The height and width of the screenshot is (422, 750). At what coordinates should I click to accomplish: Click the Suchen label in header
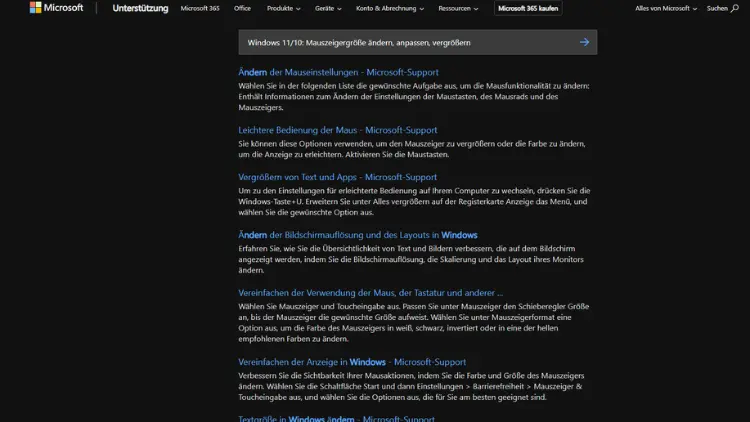coord(717,8)
